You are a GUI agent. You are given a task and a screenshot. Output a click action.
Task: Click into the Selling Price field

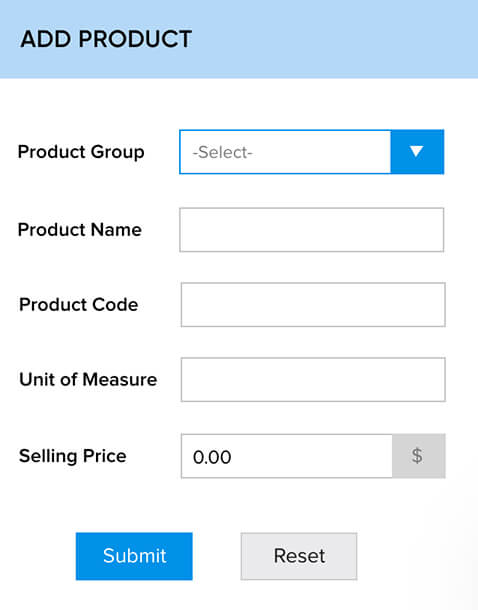click(x=287, y=456)
